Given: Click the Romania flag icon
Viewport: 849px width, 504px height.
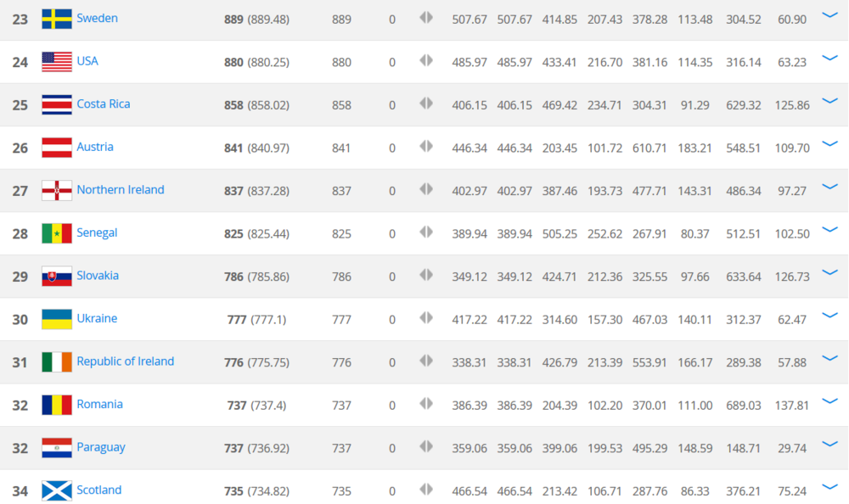Looking at the screenshot, I should [x=57, y=405].
